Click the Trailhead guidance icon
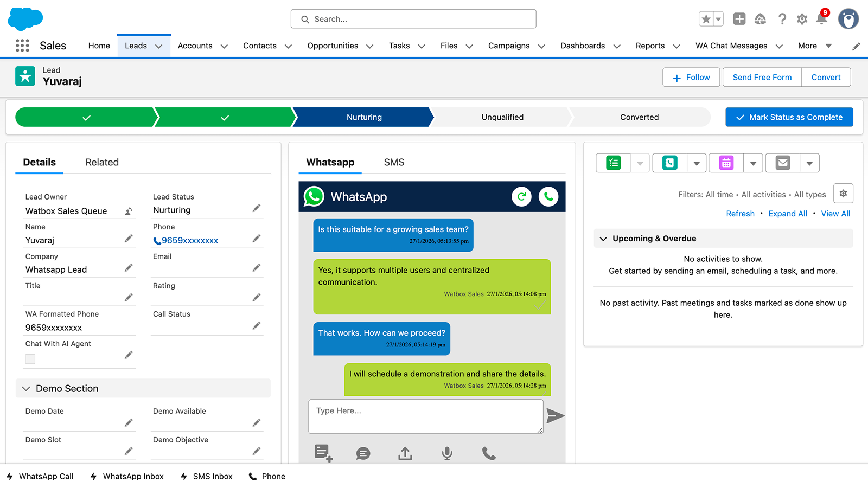This screenshot has height=488, width=868. (761, 19)
